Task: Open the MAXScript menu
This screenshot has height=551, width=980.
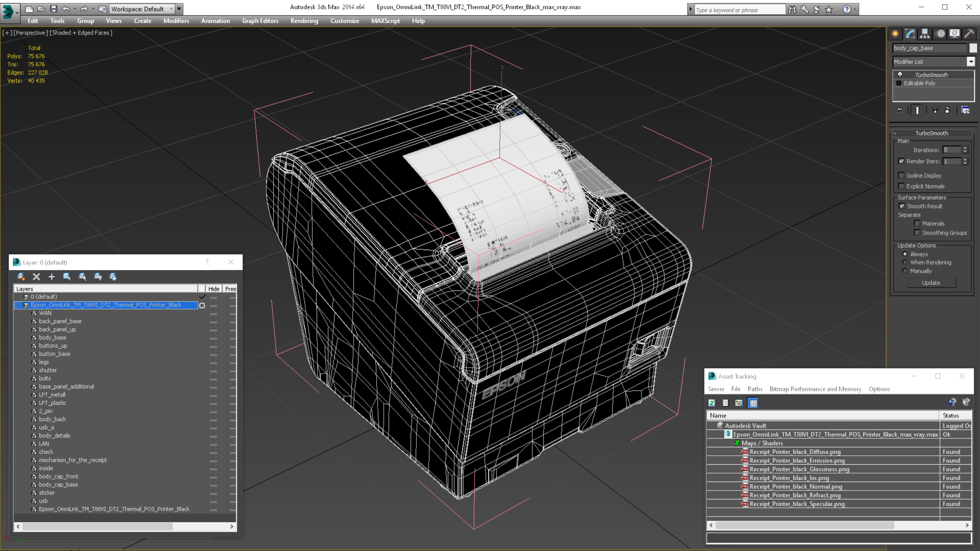Action: tap(386, 21)
